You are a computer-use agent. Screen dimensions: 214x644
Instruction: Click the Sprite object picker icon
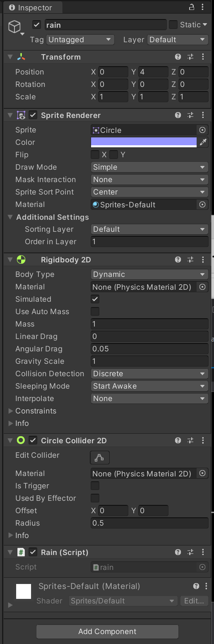click(x=202, y=130)
